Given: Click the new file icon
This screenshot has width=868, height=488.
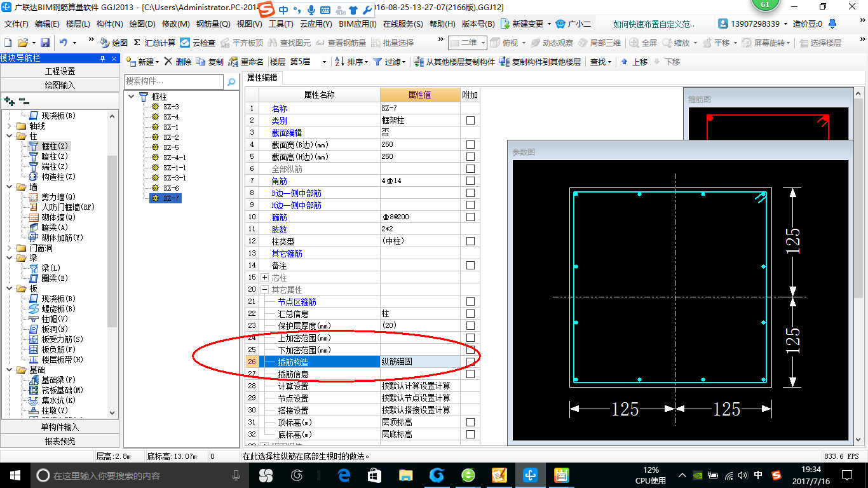Looking at the screenshot, I should (8, 43).
